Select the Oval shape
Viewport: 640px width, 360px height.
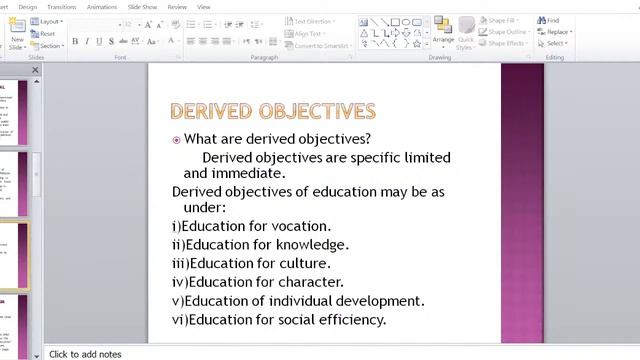point(406,22)
